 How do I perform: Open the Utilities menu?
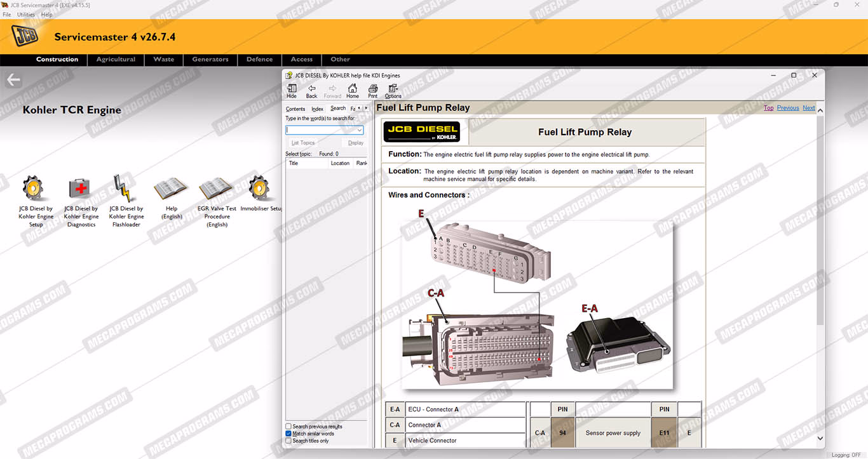pos(26,15)
